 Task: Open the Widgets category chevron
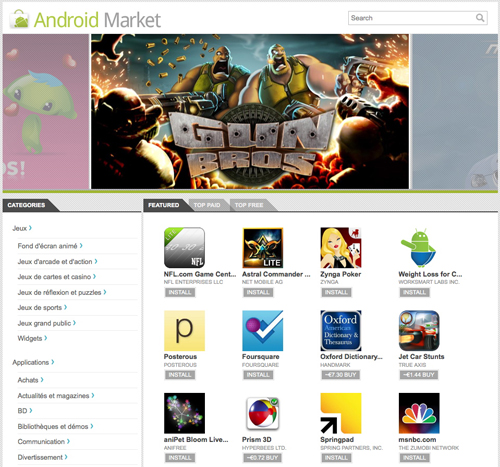[46, 338]
